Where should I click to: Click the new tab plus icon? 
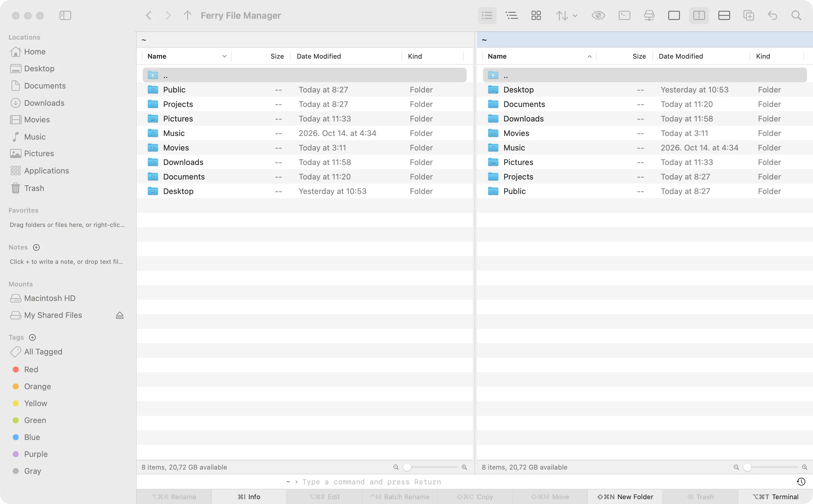click(749, 15)
